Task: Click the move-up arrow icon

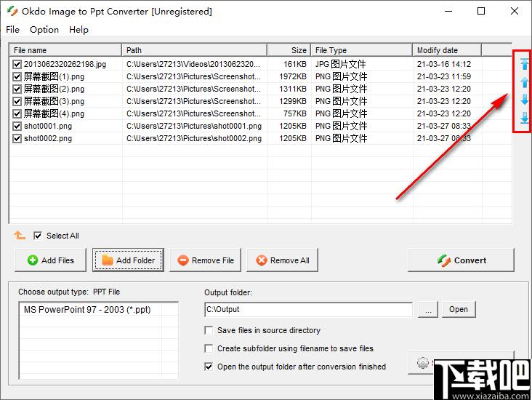Action: coord(525,82)
